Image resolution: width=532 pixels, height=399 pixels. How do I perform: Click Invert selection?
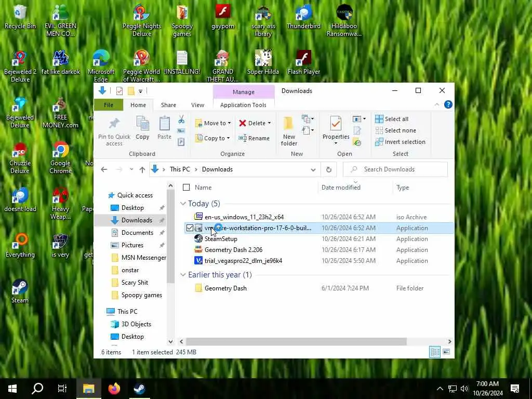pyautogui.click(x=400, y=142)
